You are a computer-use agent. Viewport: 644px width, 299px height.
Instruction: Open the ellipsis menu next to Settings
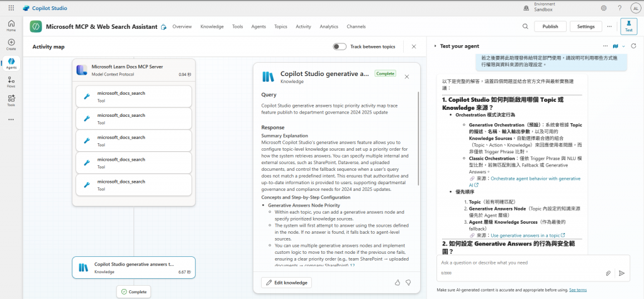(x=609, y=26)
